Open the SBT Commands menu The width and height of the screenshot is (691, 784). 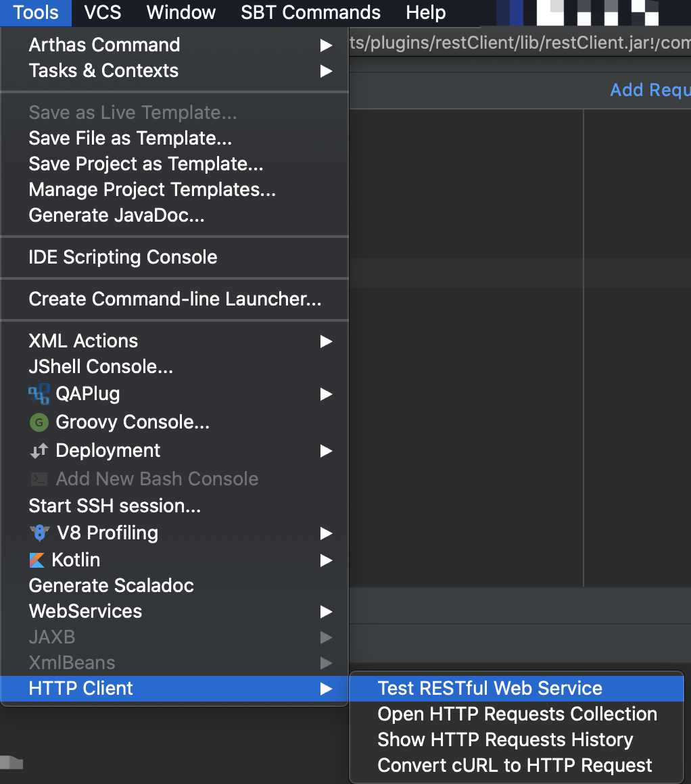tap(310, 12)
